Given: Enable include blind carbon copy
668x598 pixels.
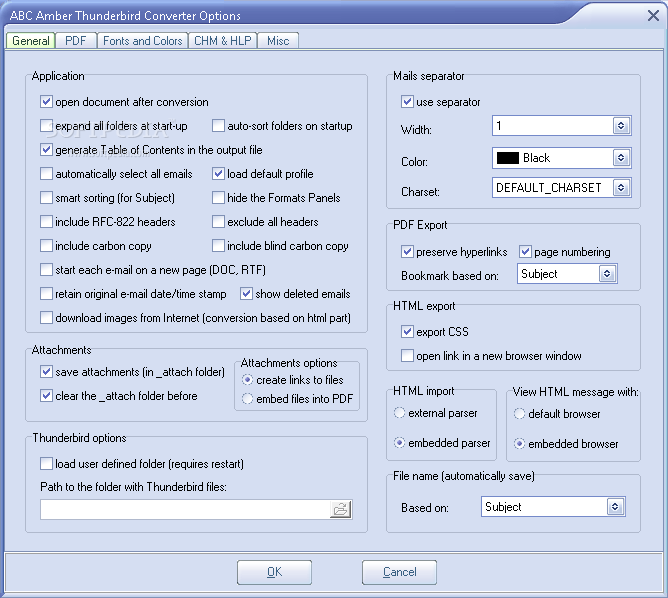Looking at the screenshot, I should tap(218, 246).
